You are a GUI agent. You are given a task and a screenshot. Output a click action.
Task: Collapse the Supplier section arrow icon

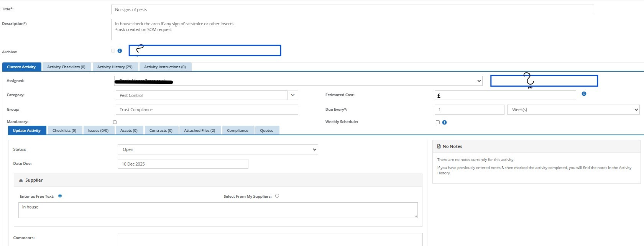21,180
